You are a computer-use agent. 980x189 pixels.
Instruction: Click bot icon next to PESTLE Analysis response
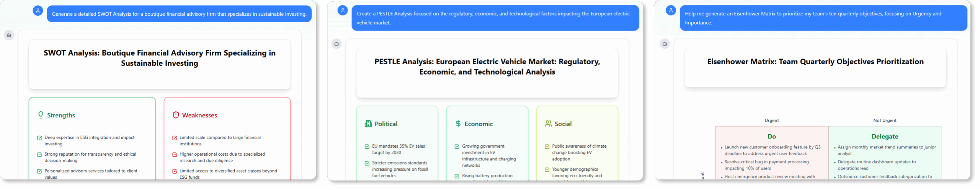(336, 44)
